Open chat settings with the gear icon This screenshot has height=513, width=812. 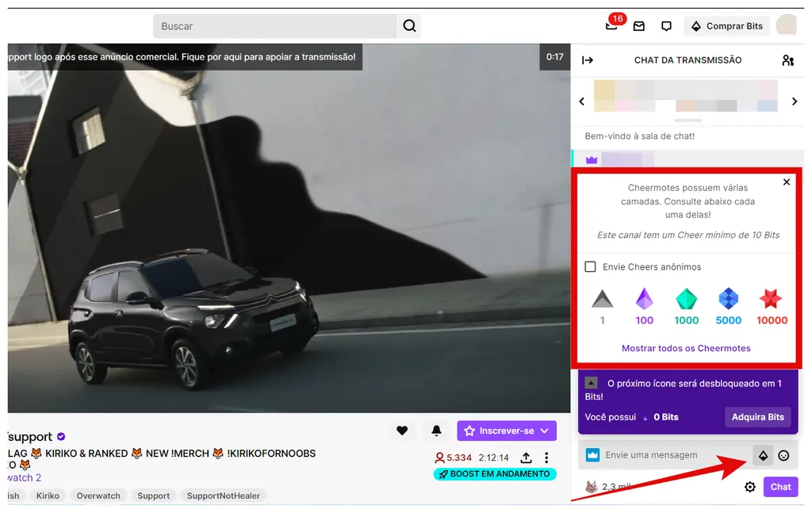point(750,487)
